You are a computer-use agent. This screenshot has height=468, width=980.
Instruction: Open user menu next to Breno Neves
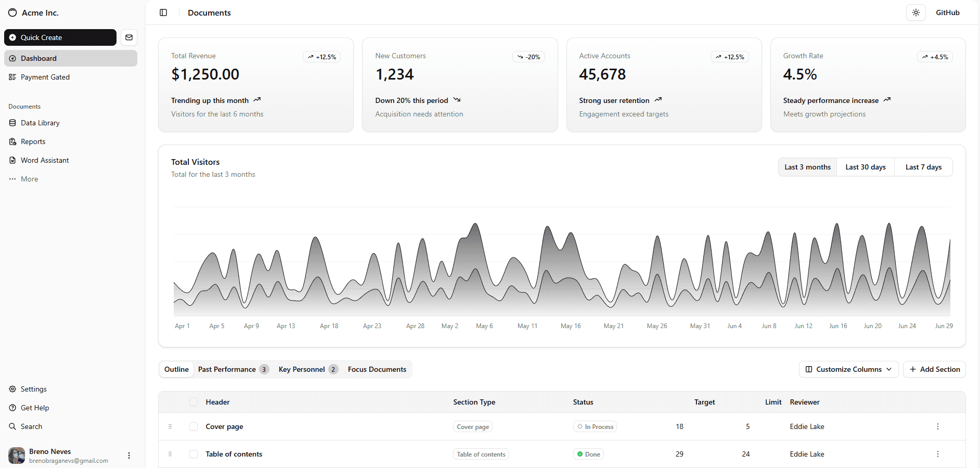[x=129, y=456]
